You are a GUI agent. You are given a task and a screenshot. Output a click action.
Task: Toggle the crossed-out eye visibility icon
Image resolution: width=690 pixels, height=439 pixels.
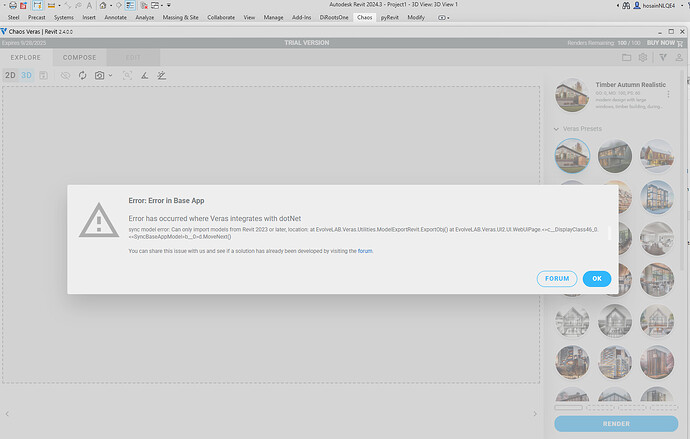(x=66, y=75)
